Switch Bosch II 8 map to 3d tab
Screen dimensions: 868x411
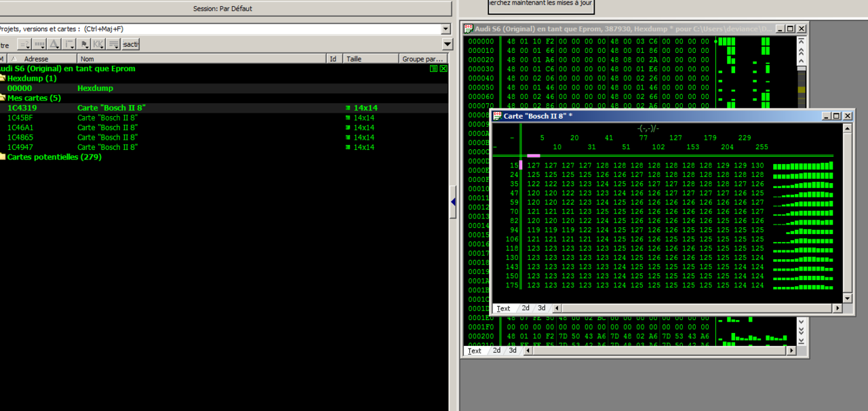[541, 308]
